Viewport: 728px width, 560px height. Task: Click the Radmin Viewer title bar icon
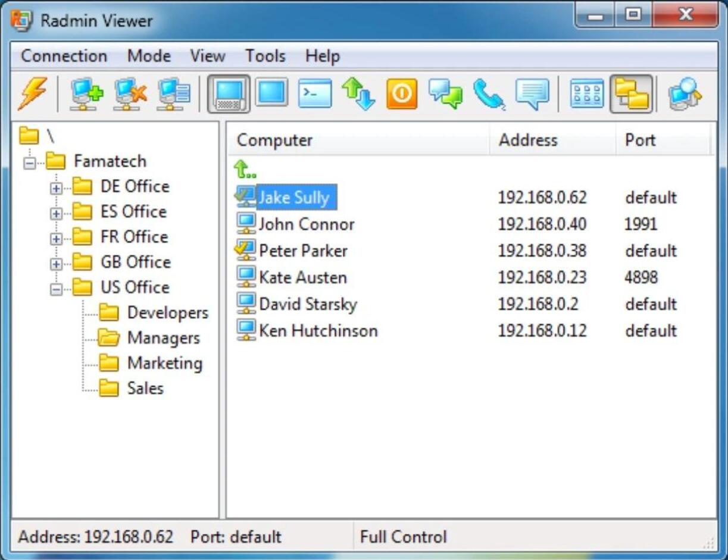22,21
